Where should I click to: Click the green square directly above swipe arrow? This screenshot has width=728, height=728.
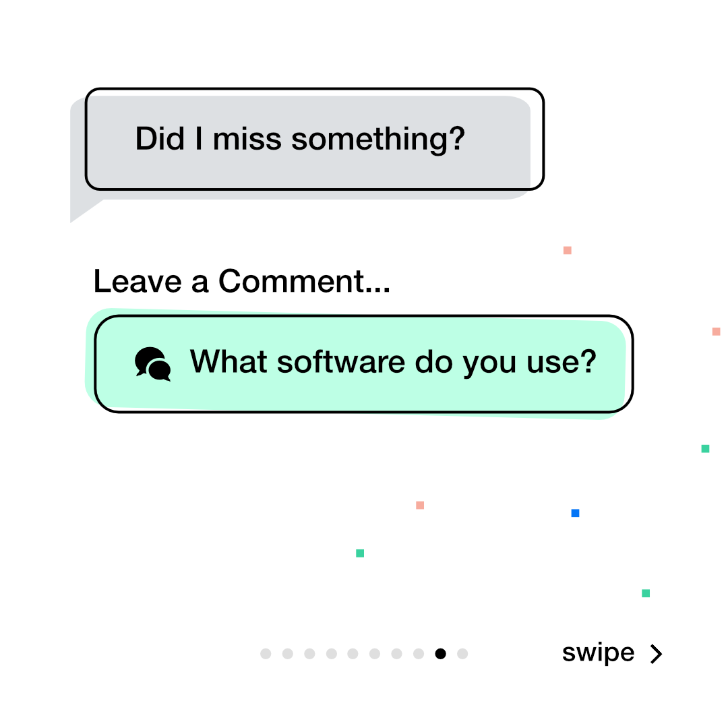tap(646, 593)
